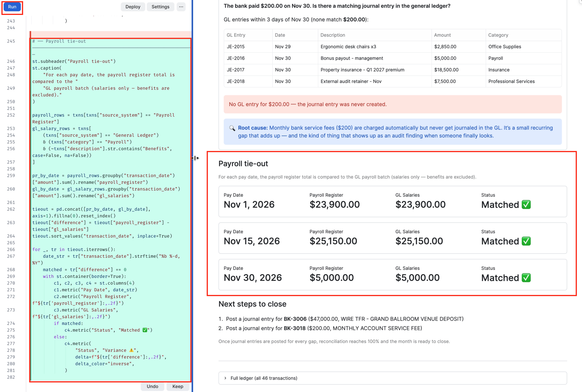Place cursor on the st.subheader Payroll tie-out line
The image size is (582, 392).
(74, 61)
